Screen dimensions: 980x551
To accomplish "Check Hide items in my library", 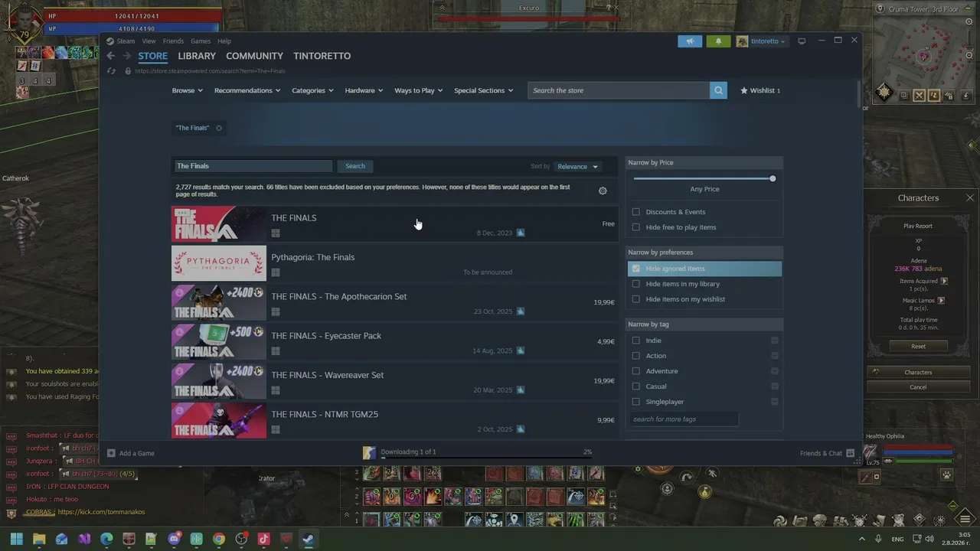I will (635, 284).
